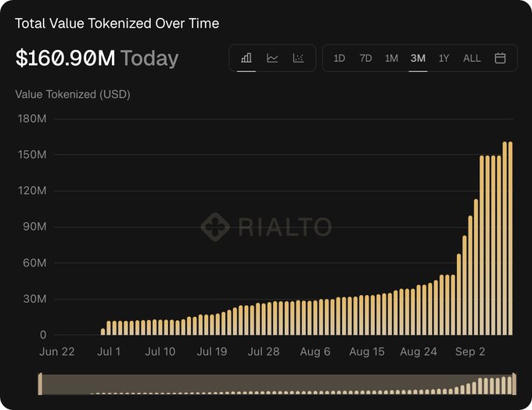Click the 90M y-axis label
The width and height of the screenshot is (532, 410).
tap(34, 227)
